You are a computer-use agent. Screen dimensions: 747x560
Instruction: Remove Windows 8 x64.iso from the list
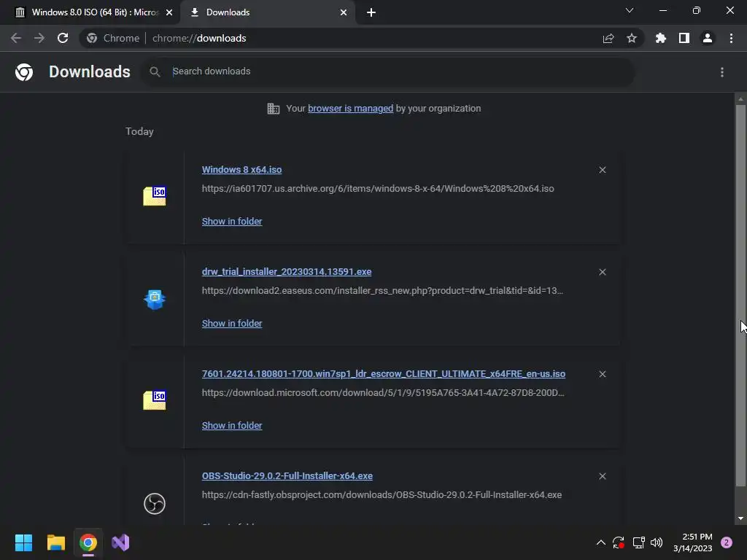pos(603,170)
